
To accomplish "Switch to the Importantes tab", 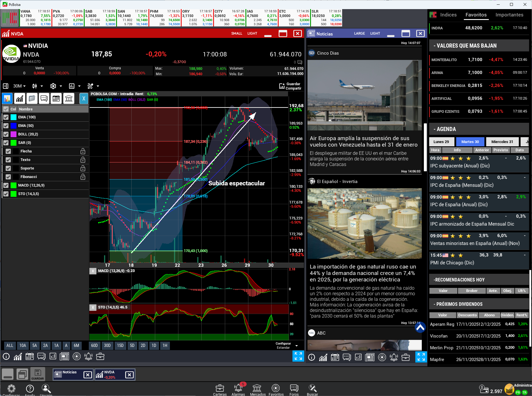I will 509,15.
